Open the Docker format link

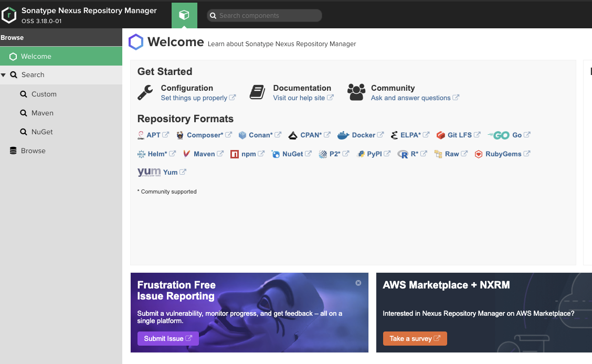[x=364, y=135]
